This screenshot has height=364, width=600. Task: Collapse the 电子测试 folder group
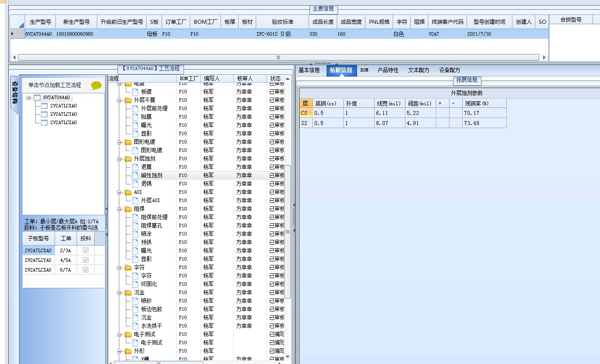(119, 334)
